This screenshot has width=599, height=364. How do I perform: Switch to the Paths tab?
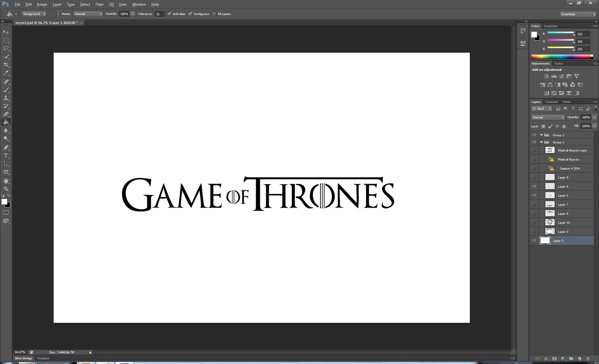pyautogui.click(x=567, y=102)
